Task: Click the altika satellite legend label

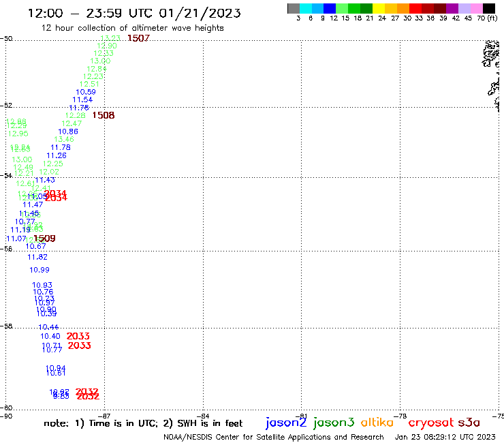Action: point(377,423)
